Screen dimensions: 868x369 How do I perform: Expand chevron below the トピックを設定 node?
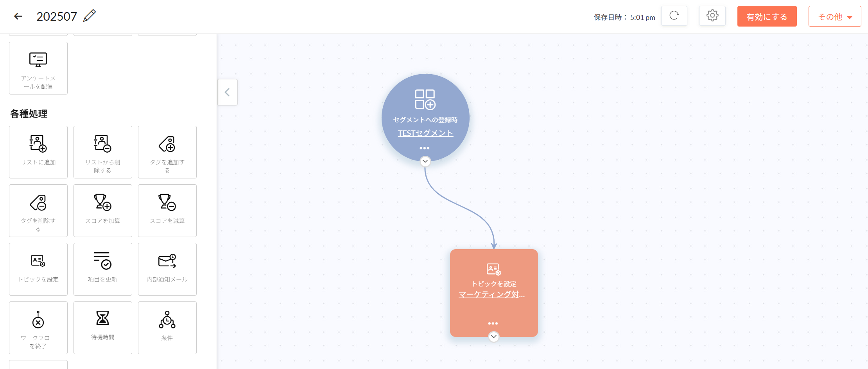494,337
